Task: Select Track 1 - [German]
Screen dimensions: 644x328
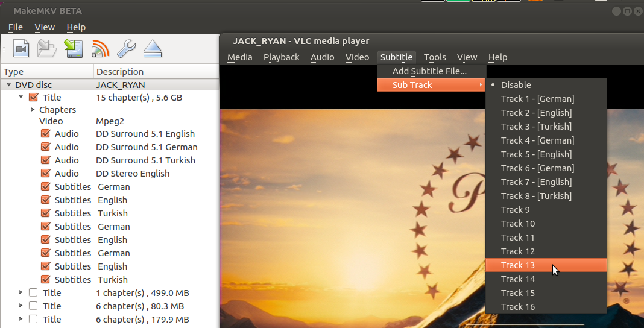Action: click(546, 99)
